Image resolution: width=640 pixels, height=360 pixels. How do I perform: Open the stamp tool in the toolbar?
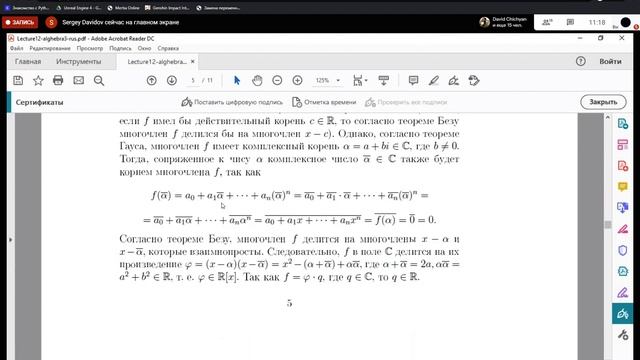coord(473,80)
